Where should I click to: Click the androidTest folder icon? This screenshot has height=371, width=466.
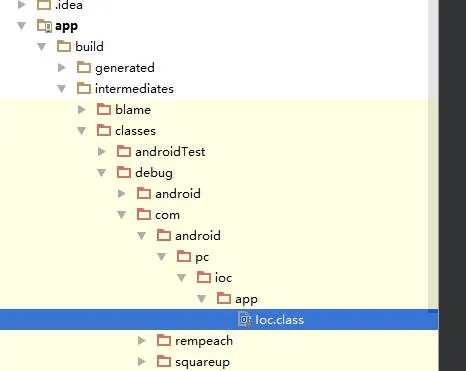click(x=124, y=151)
